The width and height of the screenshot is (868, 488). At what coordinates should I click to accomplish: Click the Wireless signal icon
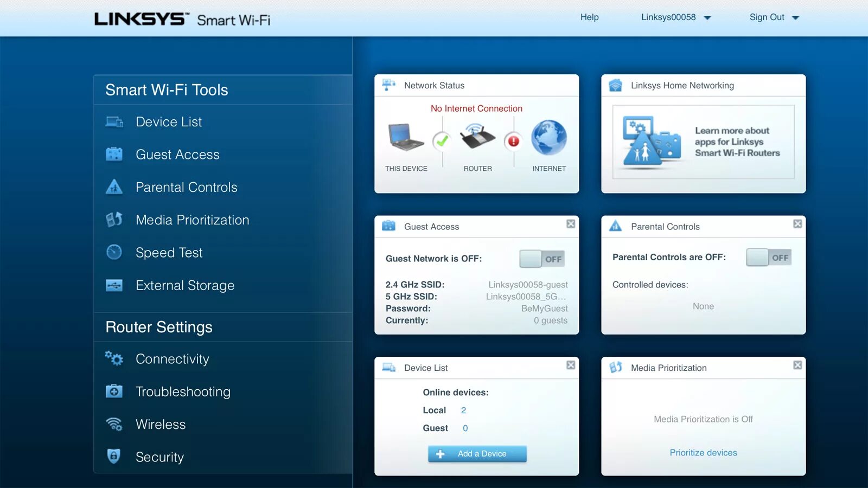coord(114,424)
